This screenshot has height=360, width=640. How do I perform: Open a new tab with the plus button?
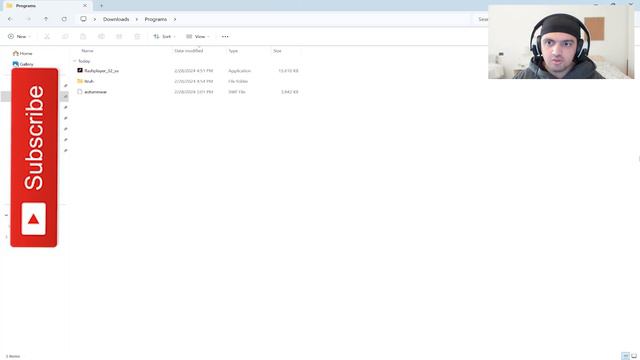click(x=101, y=6)
